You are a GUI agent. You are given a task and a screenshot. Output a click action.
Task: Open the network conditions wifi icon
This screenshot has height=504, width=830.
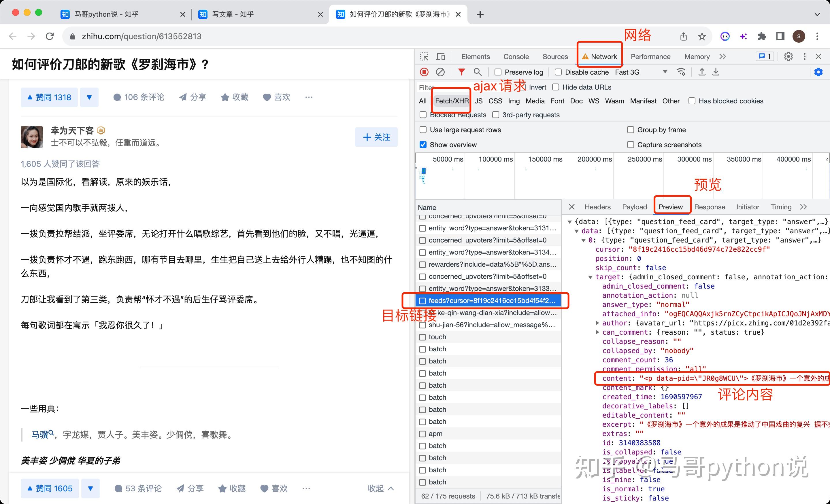(x=681, y=72)
